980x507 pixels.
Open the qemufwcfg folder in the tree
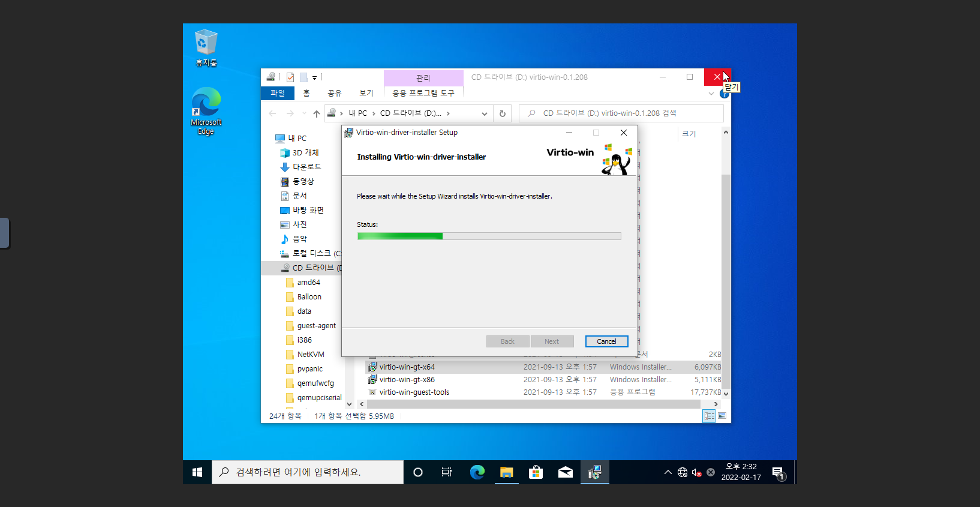pyautogui.click(x=310, y=383)
